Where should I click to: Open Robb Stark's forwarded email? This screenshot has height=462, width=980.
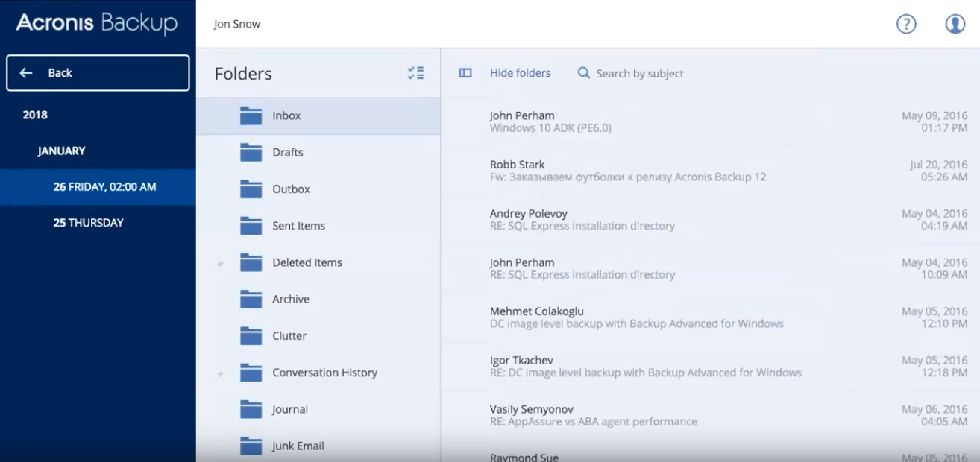(x=710, y=171)
